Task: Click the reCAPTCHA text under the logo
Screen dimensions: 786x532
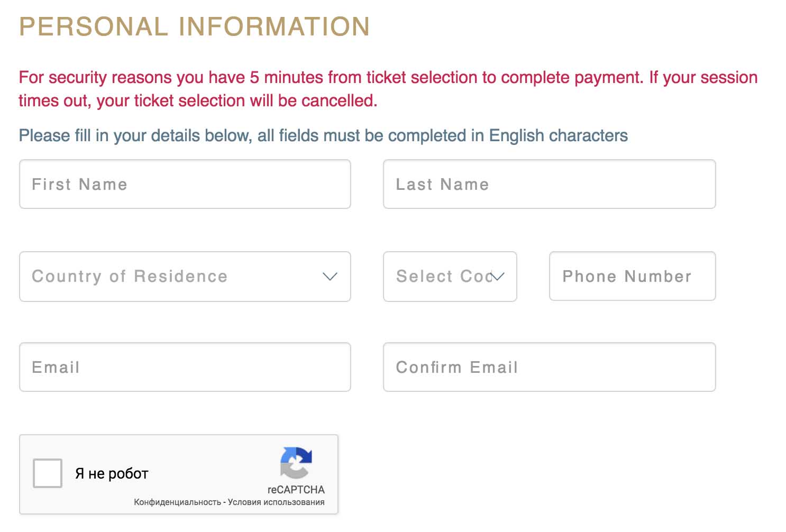Action: tap(296, 490)
